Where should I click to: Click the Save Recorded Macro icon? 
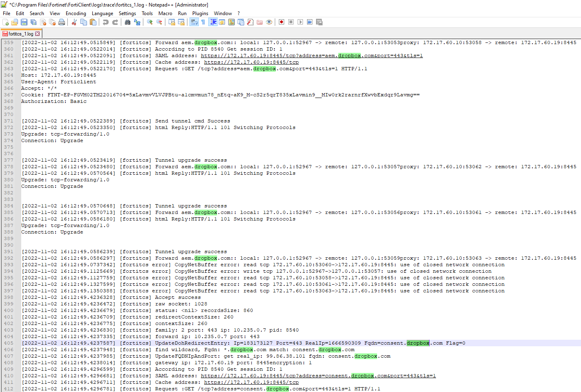tap(319, 22)
